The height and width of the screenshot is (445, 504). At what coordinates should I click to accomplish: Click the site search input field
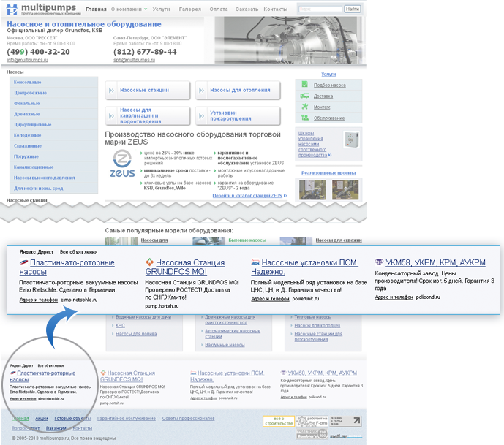coord(320,9)
